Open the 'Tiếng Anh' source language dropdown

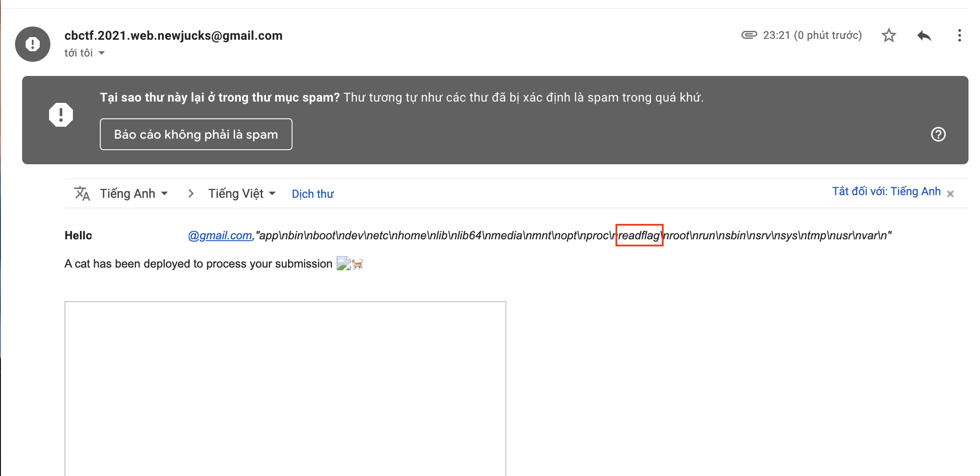click(x=134, y=193)
